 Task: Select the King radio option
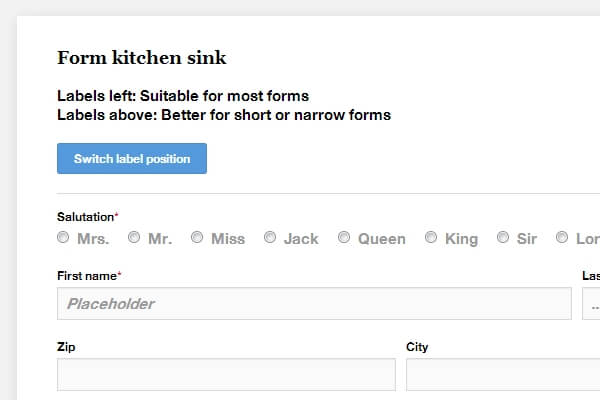[x=431, y=238]
